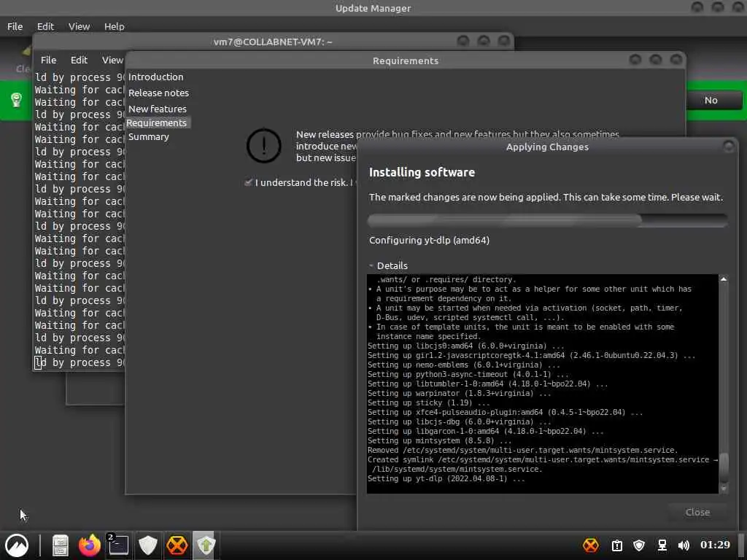Select the orange hexagon app in taskbar
This screenshot has width=747, height=560.
click(177, 545)
